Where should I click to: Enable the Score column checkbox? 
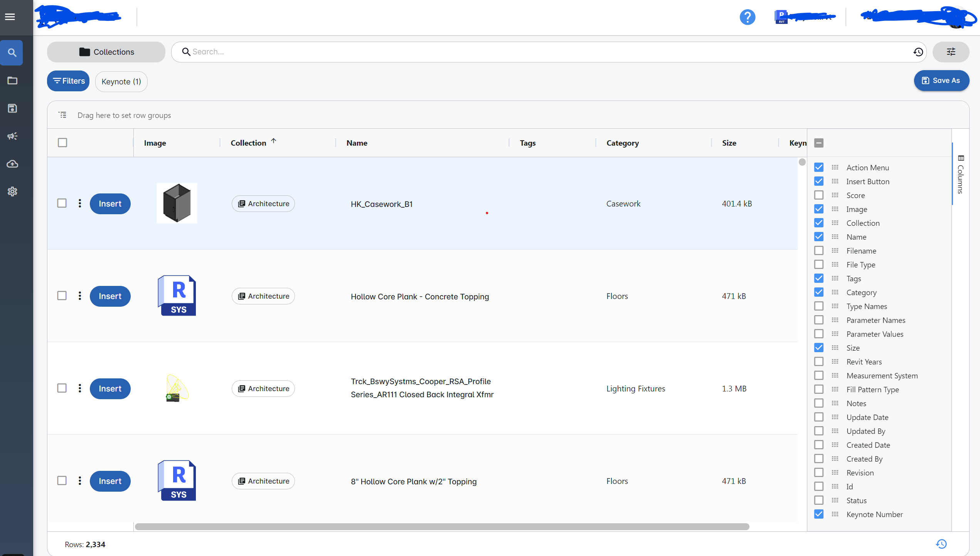click(x=818, y=195)
